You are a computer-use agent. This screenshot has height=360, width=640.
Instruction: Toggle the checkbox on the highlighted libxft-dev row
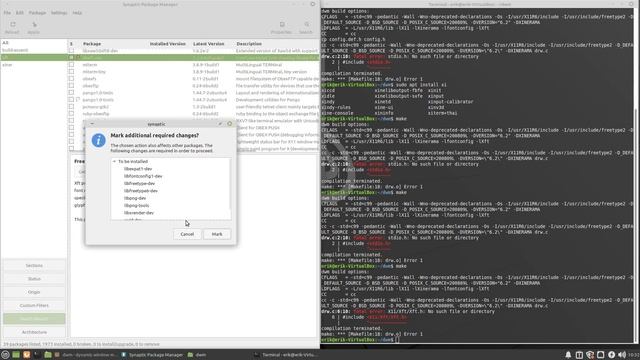[x=71, y=58]
